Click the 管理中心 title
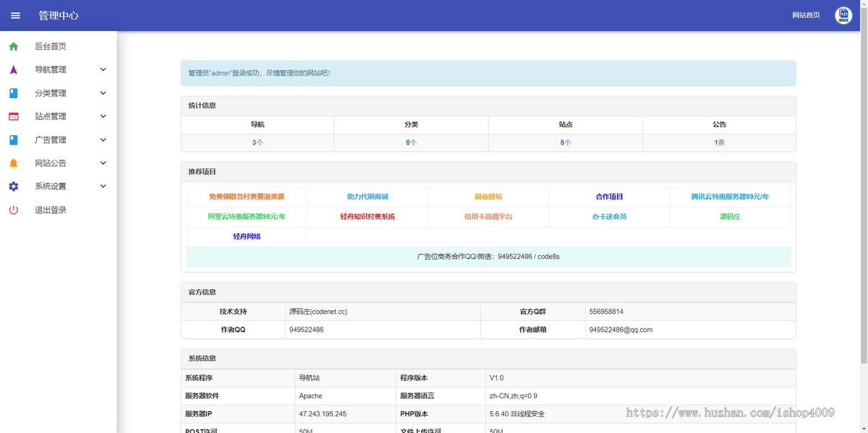Viewport: 868px width, 433px height. point(59,15)
